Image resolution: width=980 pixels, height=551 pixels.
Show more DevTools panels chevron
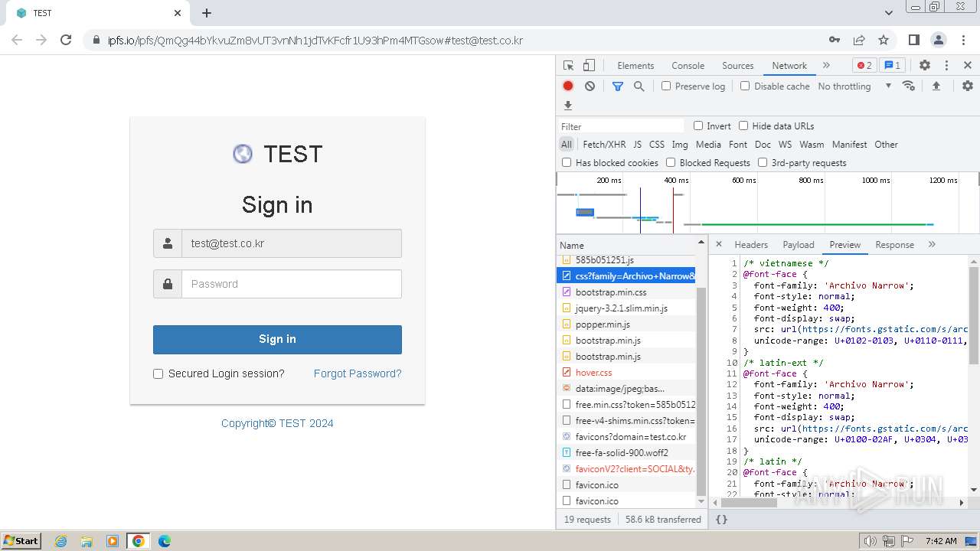[826, 66]
